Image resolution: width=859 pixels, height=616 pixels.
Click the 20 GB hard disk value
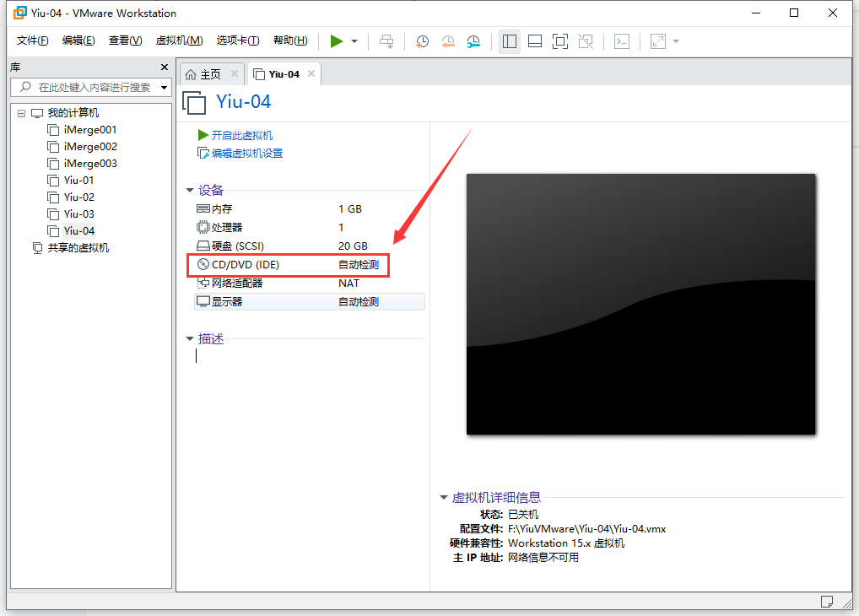pos(353,246)
